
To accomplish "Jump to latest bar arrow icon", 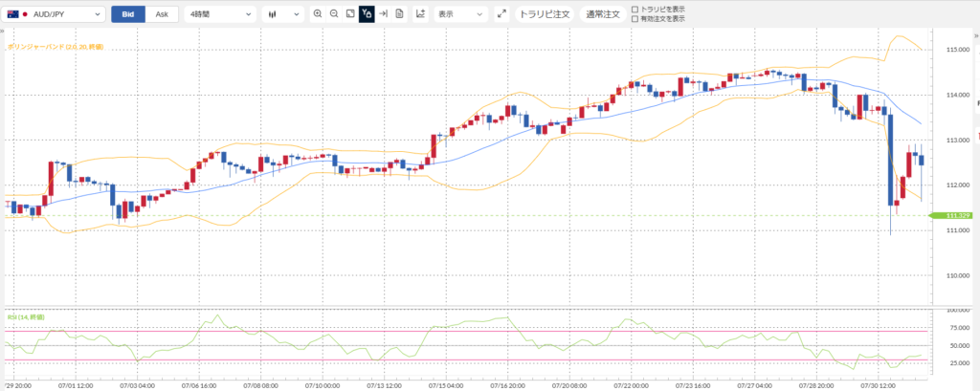I will point(383,13).
